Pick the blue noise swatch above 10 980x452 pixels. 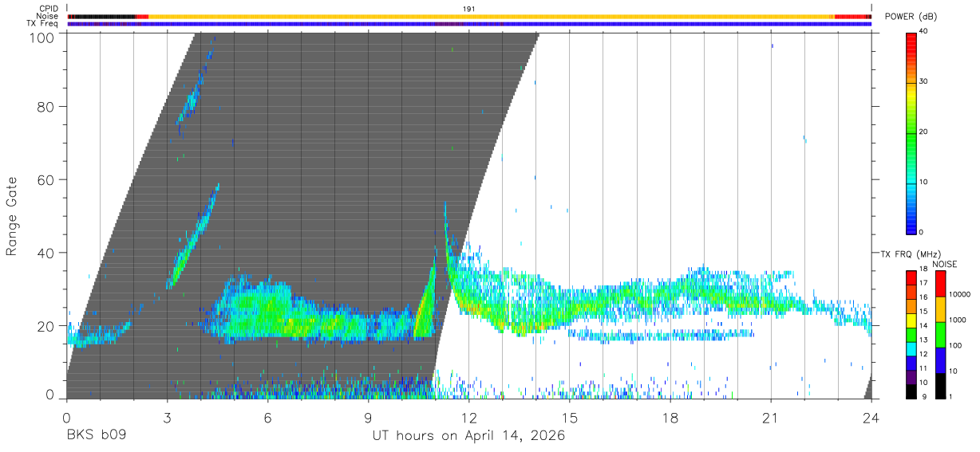coord(942,359)
